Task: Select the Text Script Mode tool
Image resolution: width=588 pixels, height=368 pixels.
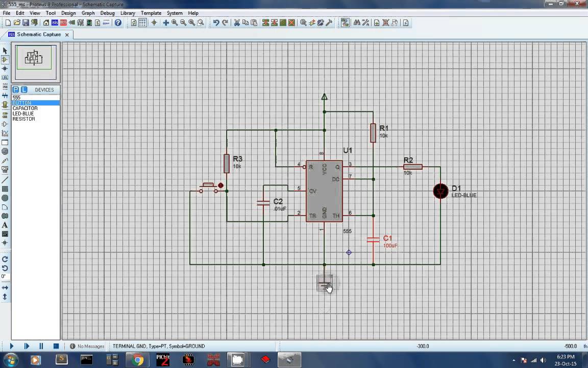Action: pyautogui.click(x=5, y=87)
